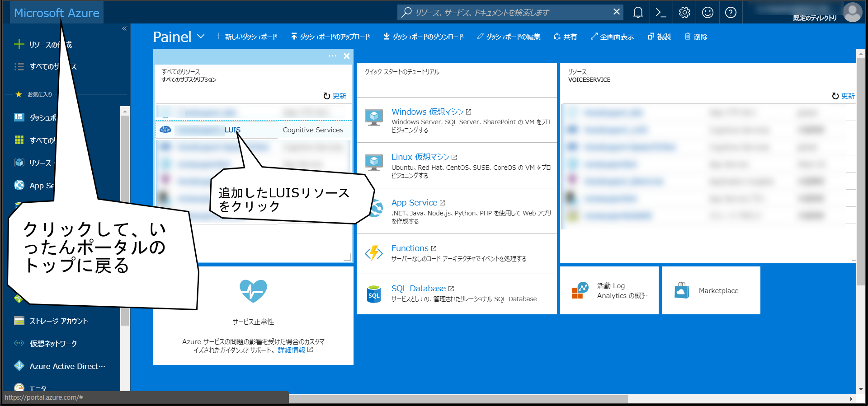Screen dimensions: 868x406
Task: Open the all services list icon
Action: (x=19, y=66)
